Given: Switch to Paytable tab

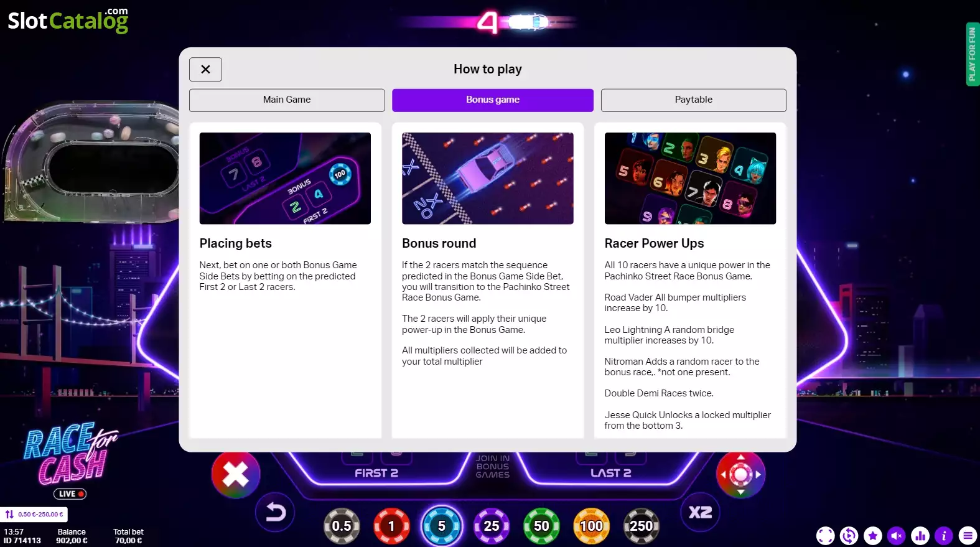Looking at the screenshot, I should pos(693,100).
